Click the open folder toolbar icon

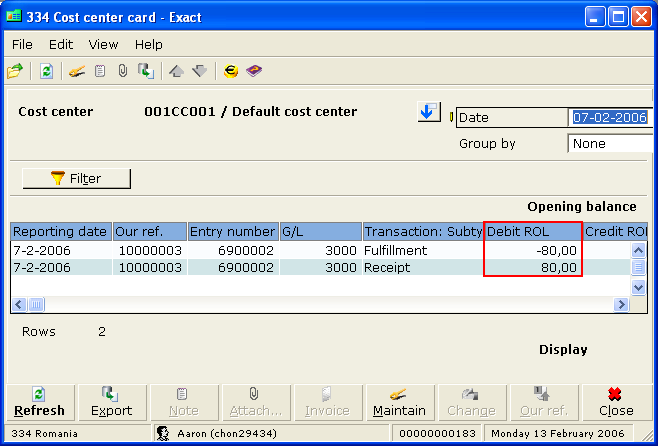click(14, 71)
